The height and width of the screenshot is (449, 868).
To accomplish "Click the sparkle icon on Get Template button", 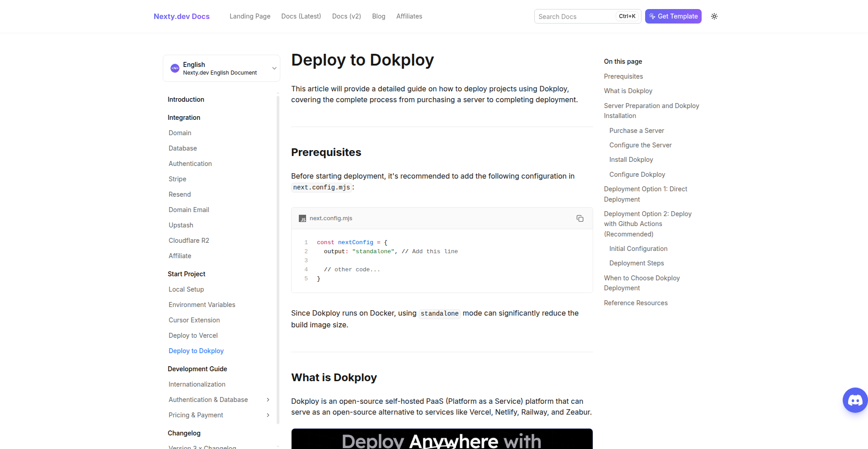I will (652, 16).
